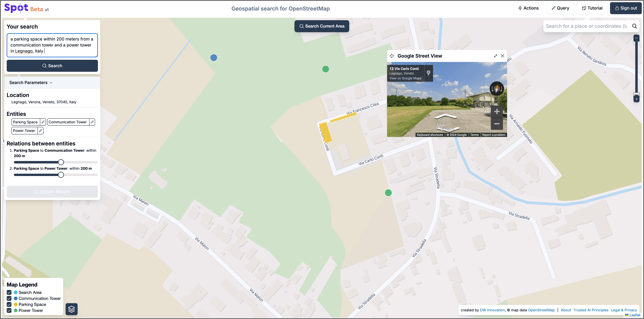Click the Spot logo
The width and height of the screenshot is (644, 319).
tap(17, 8)
